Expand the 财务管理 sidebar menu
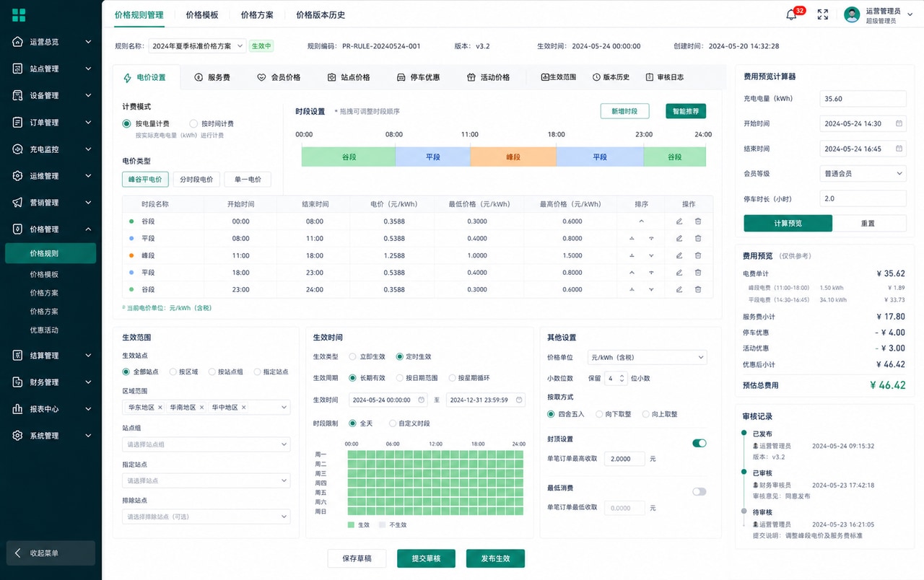Image resolution: width=924 pixels, height=580 pixels. pos(88,382)
